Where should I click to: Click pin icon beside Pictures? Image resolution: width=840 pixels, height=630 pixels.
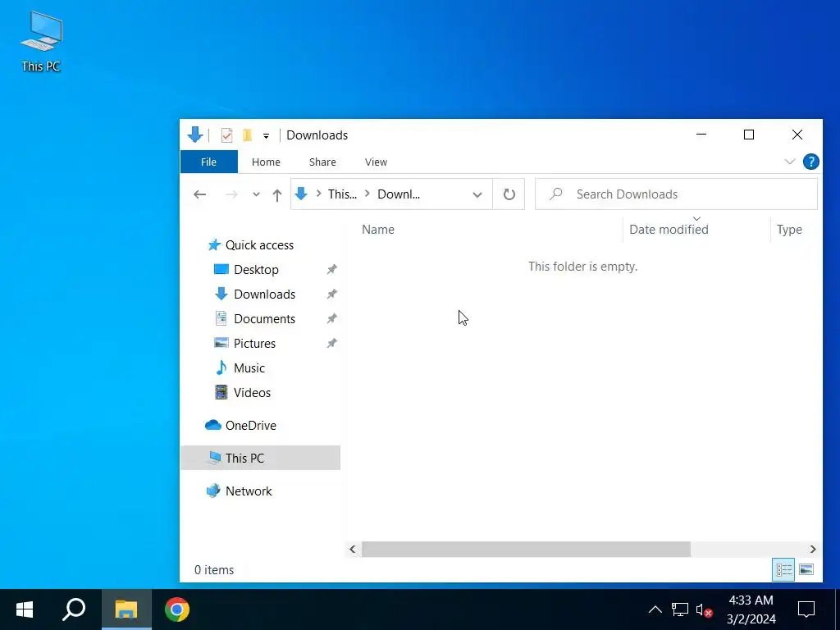coord(331,344)
